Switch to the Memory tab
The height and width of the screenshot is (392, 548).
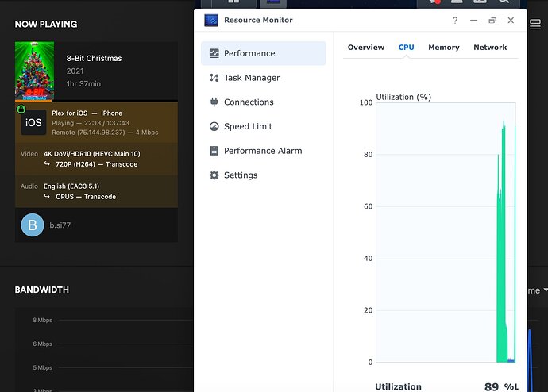click(x=444, y=48)
